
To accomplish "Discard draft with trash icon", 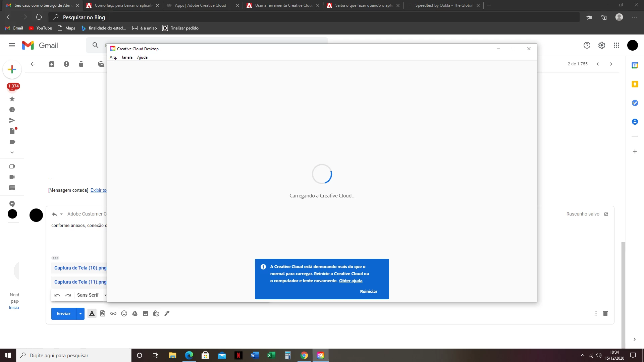I will (x=605, y=313).
